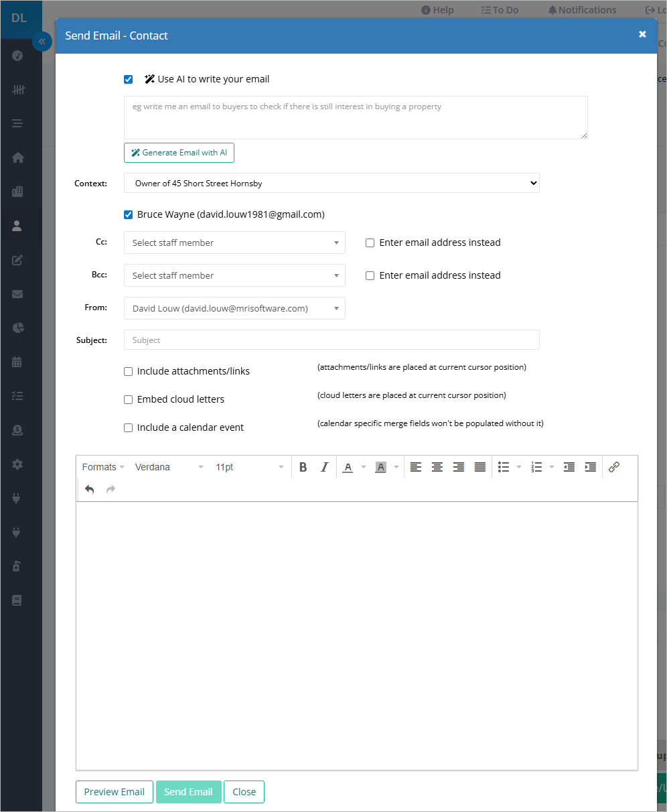Screen dimensions: 667x812
Task: Collapse the sidebar with the double-chevron button
Action: pyautogui.click(x=42, y=42)
